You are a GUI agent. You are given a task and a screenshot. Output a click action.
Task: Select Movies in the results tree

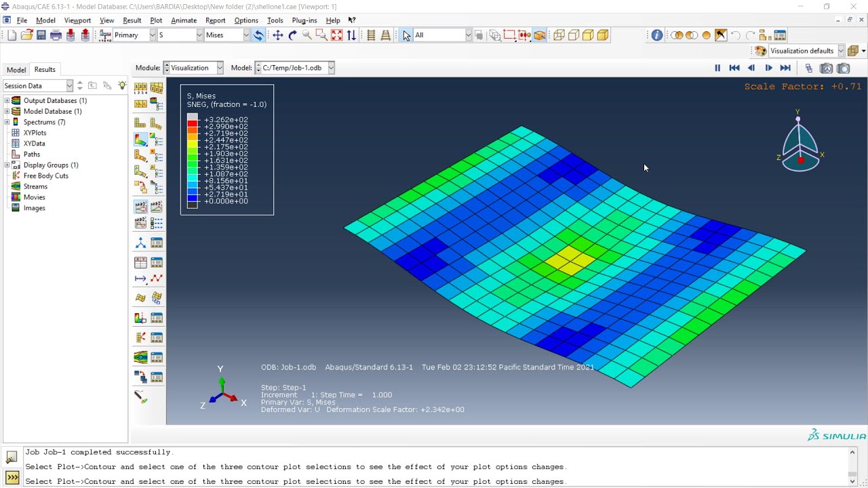pyautogui.click(x=35, y=197)
